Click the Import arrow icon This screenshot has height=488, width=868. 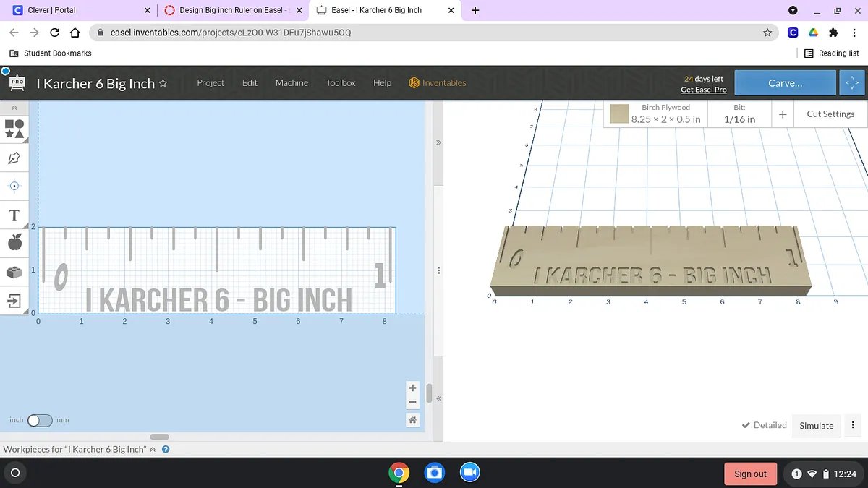(14, 300)
